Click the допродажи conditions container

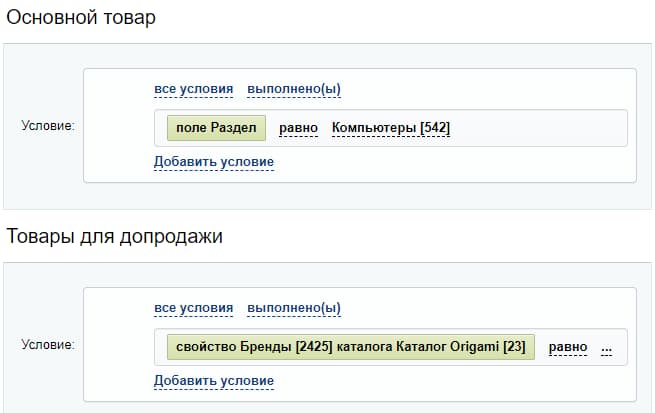click(x=360, y=344)
